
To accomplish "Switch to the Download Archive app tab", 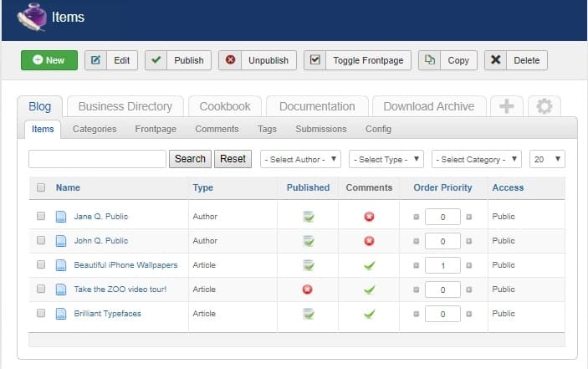I will click(x=429, y=106).
